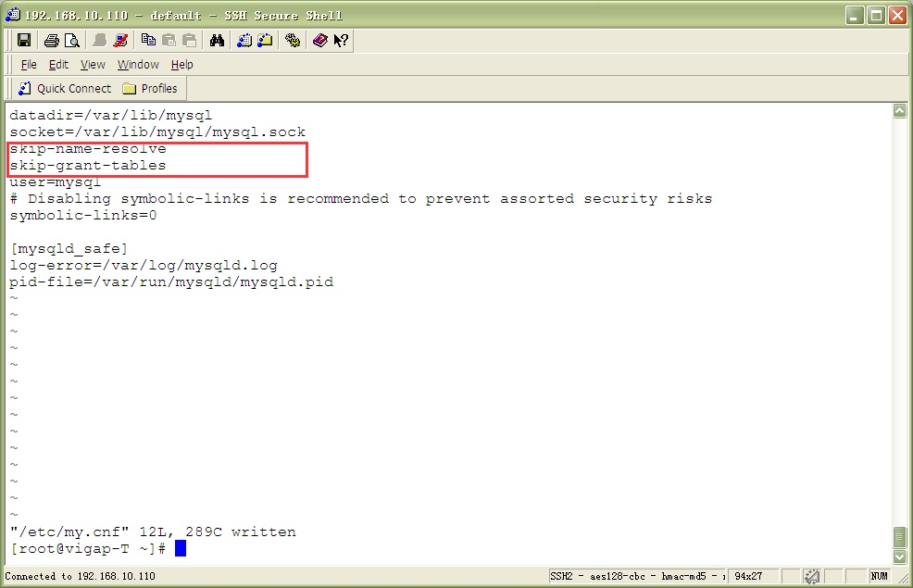913x588 pixels.
Task: Click the scrollbar down arrow
Action: (x=899, y=557)
